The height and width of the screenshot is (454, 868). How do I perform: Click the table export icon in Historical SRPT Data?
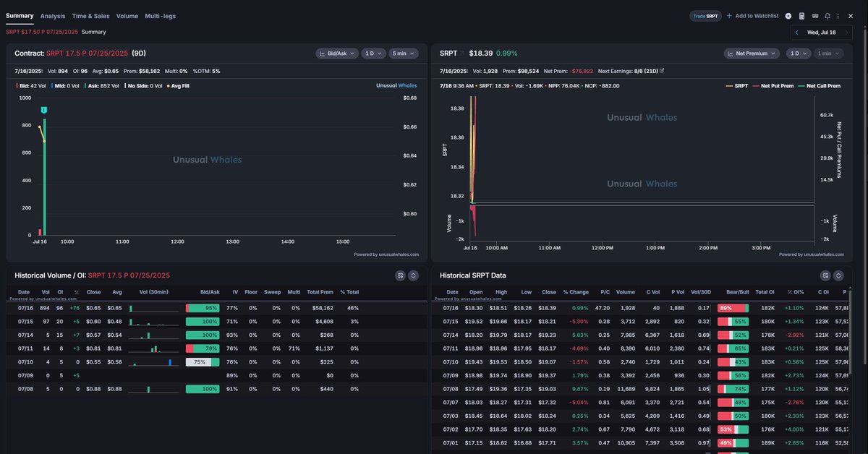pos(825,275)
